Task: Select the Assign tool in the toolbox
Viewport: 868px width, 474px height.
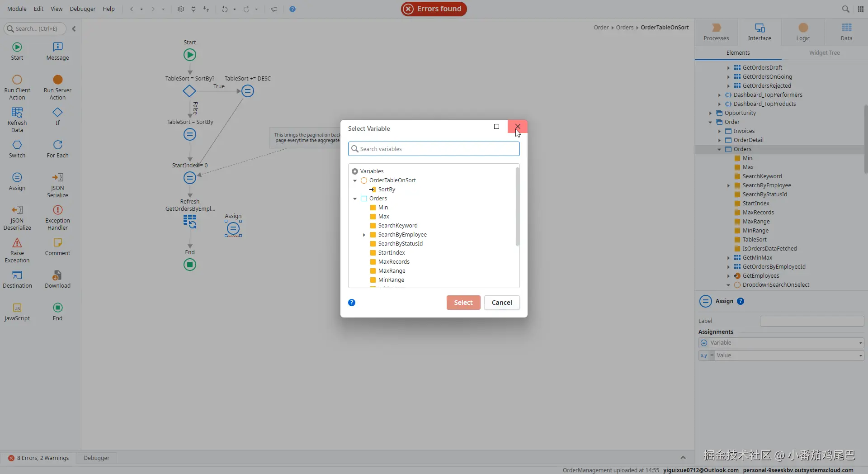Action: pyautogui.click(x=17, y=181)
